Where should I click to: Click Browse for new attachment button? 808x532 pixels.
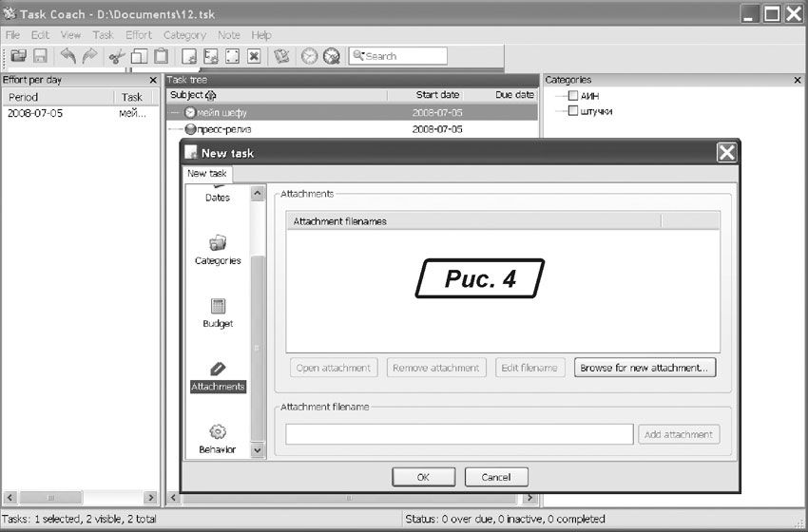(644, 368)
